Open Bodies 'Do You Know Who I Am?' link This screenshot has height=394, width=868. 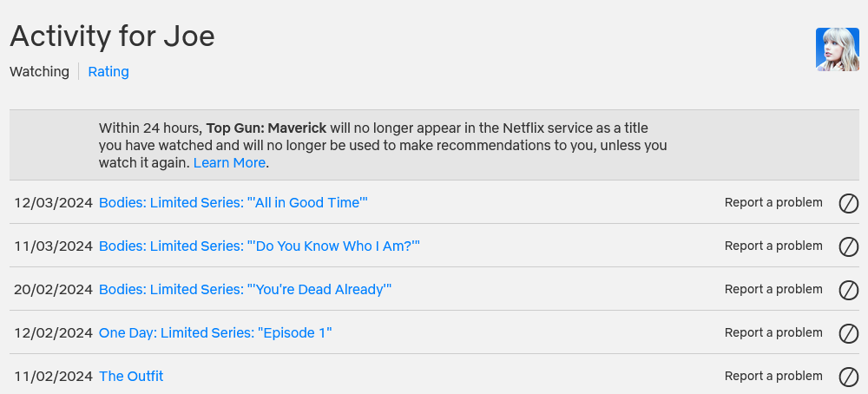click(260, 246)
